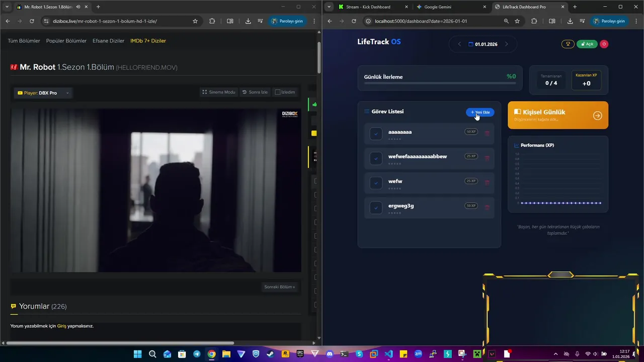Click the vertical scrollbar of the dizibox page

(x=319, y=58)
